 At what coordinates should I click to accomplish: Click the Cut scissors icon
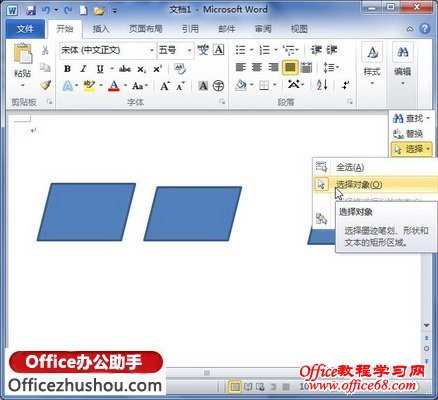pos(45,50)
